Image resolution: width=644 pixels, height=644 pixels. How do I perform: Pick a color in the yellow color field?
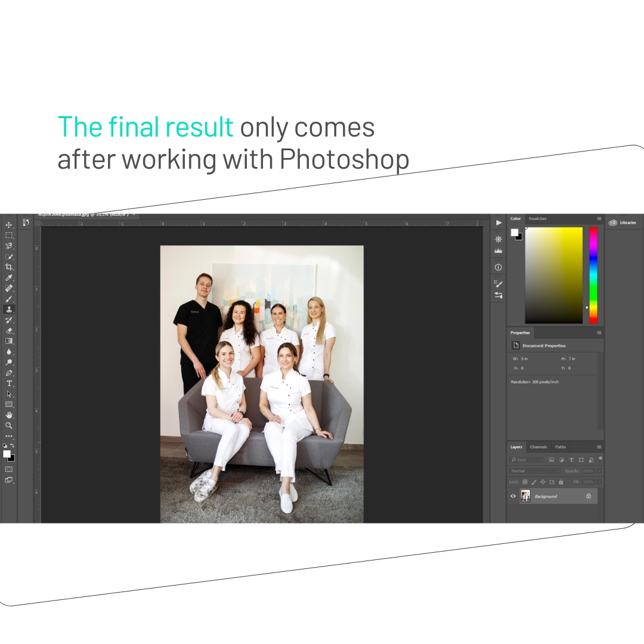coord(553,275)
